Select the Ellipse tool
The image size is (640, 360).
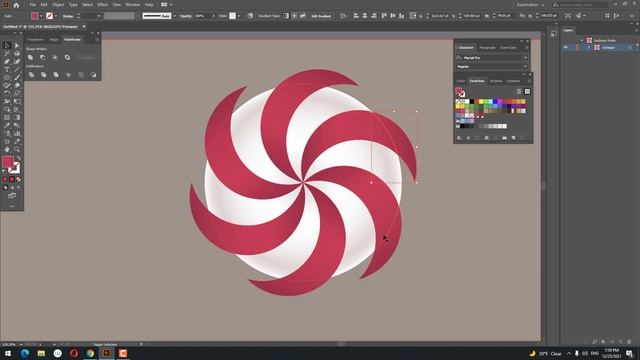click(x=7, y=78)
